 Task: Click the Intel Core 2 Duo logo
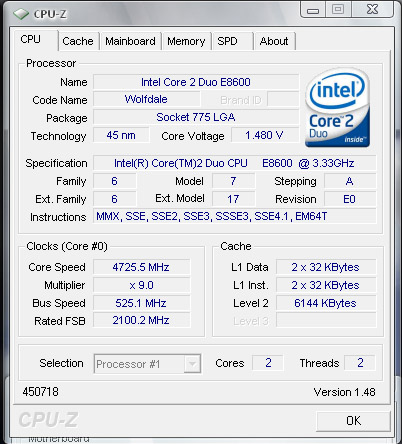tap(337, 108)
